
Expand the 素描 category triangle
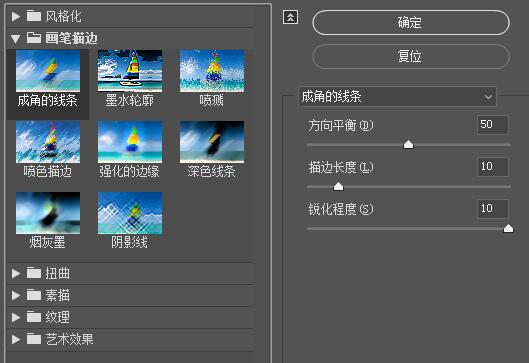[16, 295]
